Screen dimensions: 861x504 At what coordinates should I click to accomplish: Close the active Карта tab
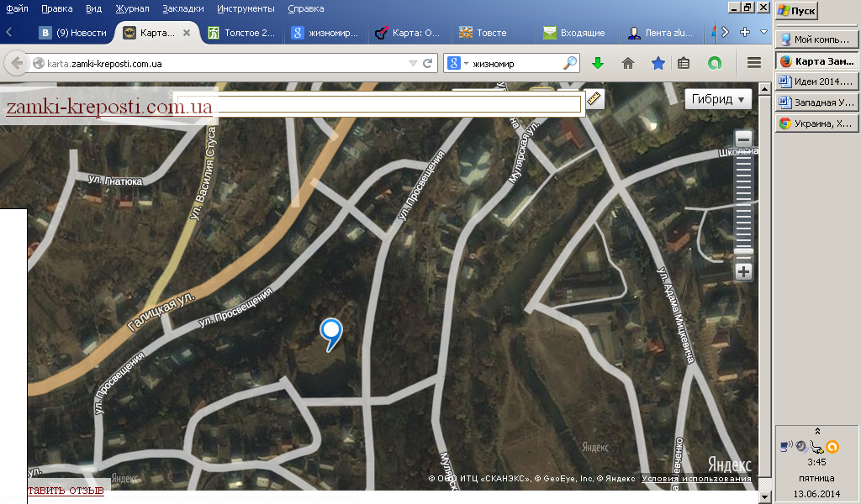click(187, 33)
